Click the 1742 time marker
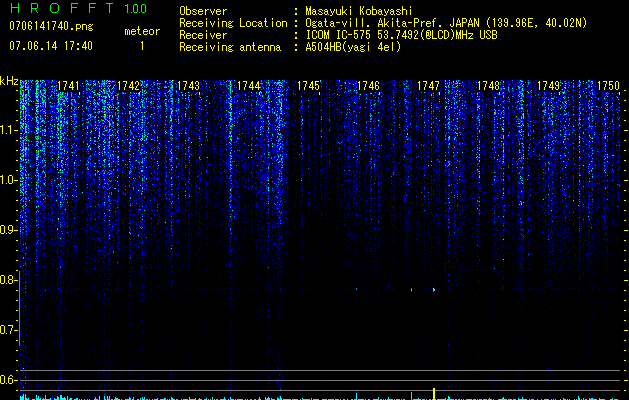The width and height of the screenshot is (629, 400). (x=128, y=86)
